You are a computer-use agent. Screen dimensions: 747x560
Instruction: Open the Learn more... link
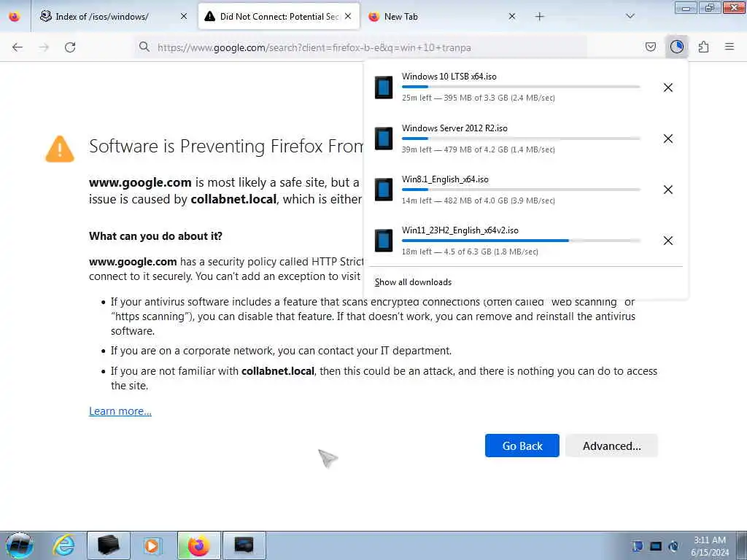coord(120,411)
